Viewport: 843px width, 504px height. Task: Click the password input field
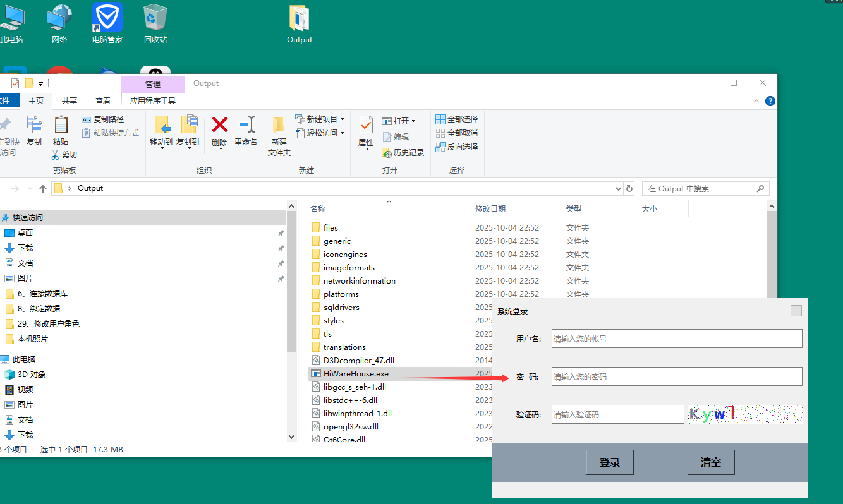tap(677, 376)
